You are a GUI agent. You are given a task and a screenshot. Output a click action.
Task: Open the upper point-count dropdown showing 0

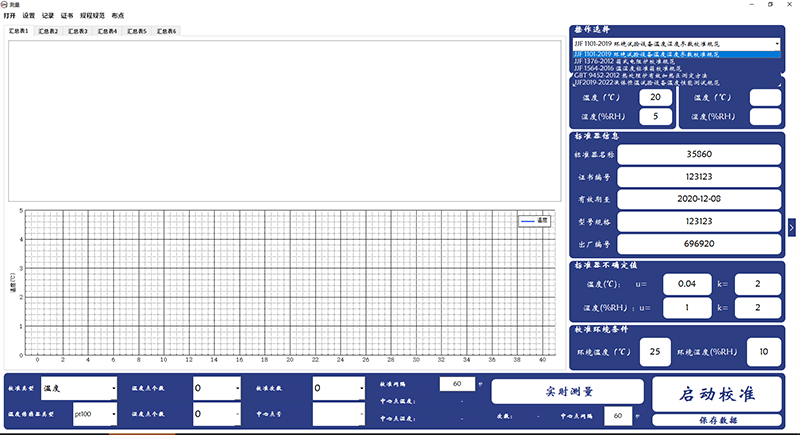(x=217, y=389)
